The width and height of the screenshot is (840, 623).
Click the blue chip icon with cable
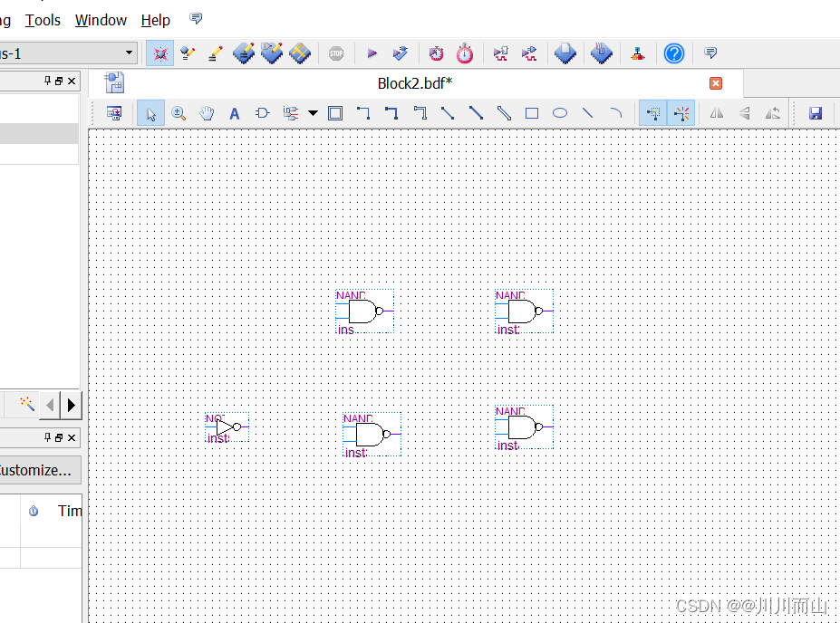[601, 53]
